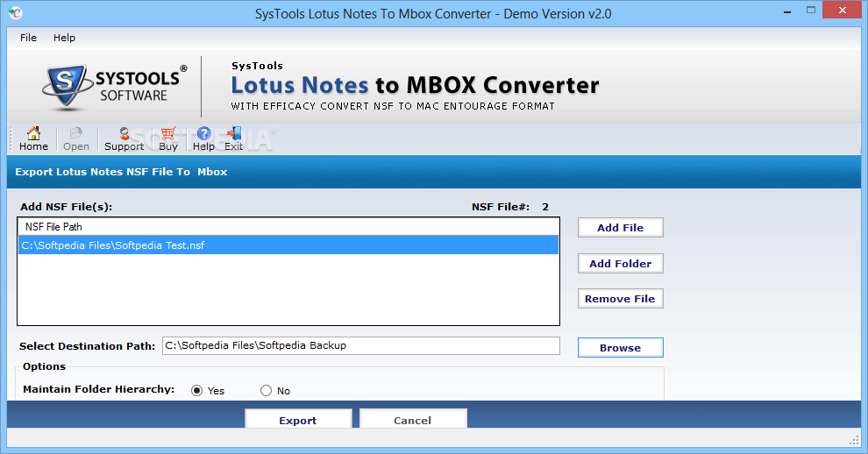Maximize the converter window
The image size is (868, 454).
tap(811, 11)
